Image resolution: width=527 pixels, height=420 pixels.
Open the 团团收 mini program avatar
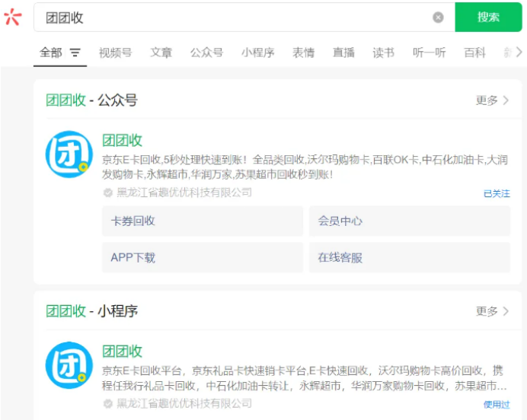(69, 366)
